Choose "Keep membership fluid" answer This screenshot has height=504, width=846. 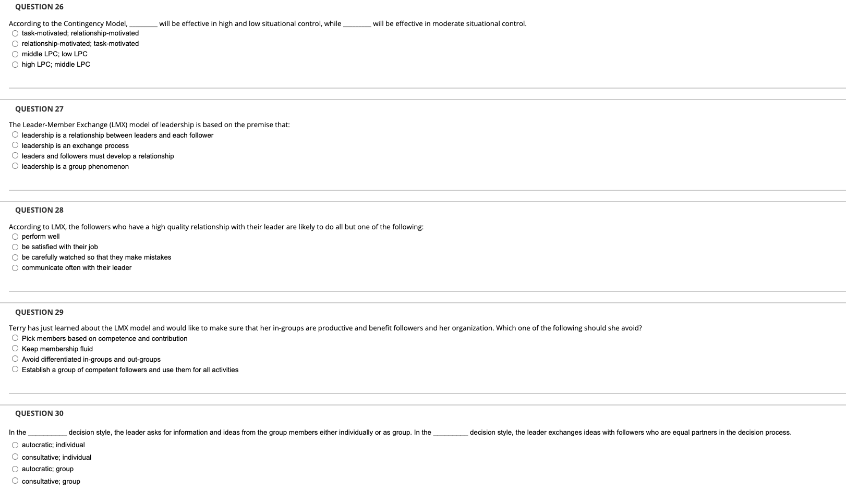tap(14, 348)
